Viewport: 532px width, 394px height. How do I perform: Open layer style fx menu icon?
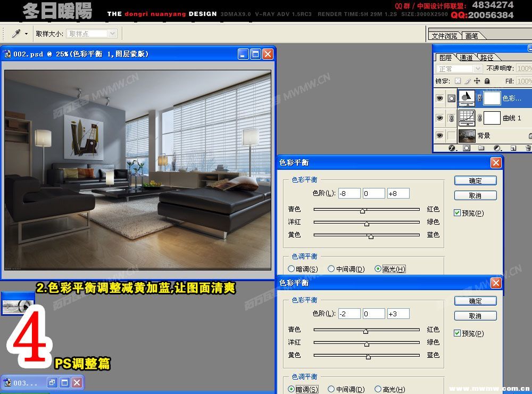pos(452,148)
